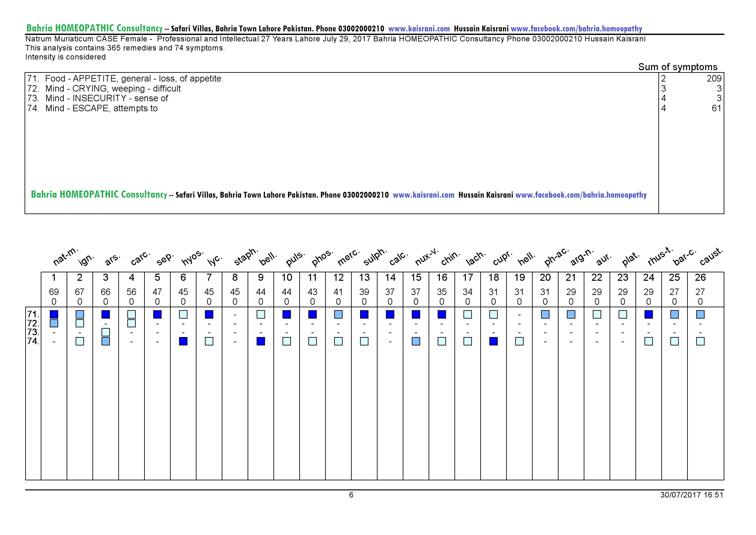Click the cupr. dark blue square in row 74
The width and height of the screenshot is (756, 535).
pyautogui.click(x=494, y=341)
